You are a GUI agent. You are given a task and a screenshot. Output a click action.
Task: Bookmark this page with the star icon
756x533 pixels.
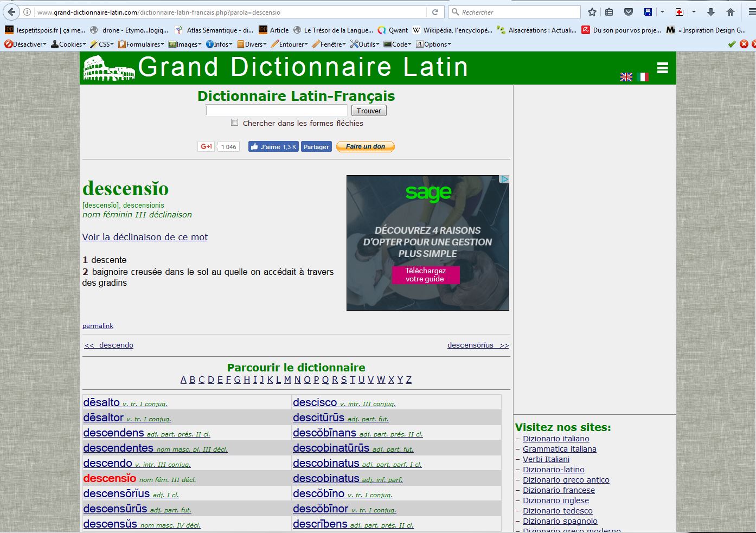click(592, 12)
